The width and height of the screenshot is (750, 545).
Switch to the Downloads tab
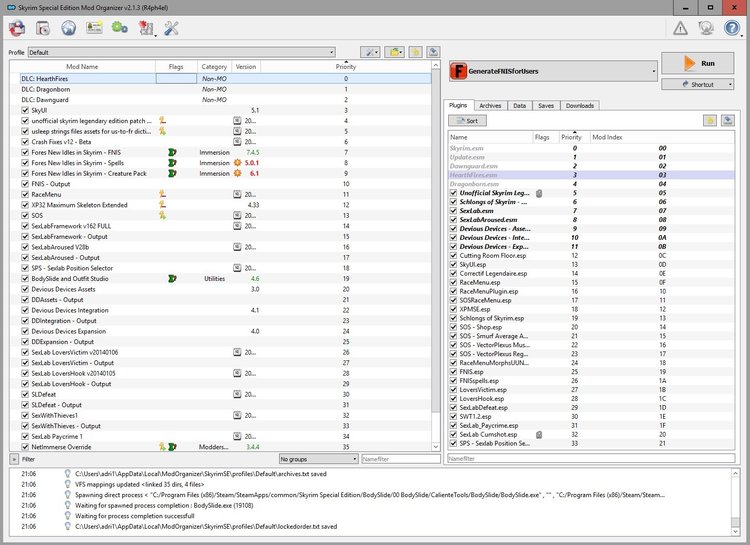(580, 106)
